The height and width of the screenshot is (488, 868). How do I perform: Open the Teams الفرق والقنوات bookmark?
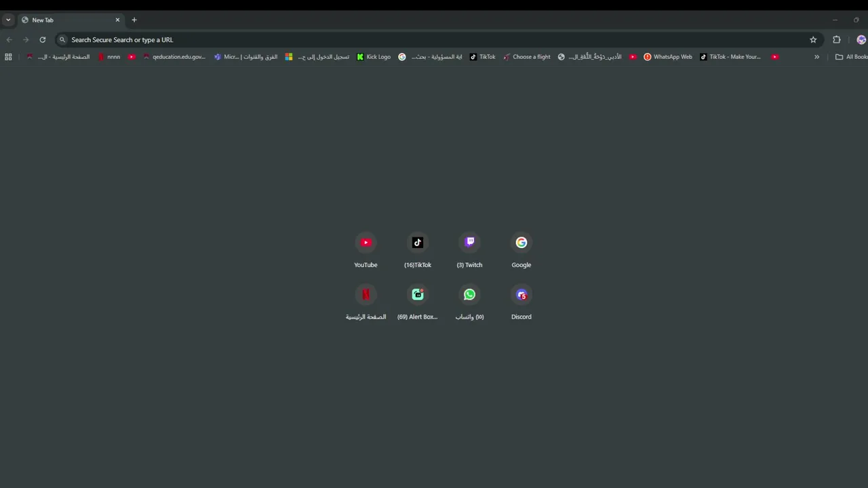(x=245, y=57)
